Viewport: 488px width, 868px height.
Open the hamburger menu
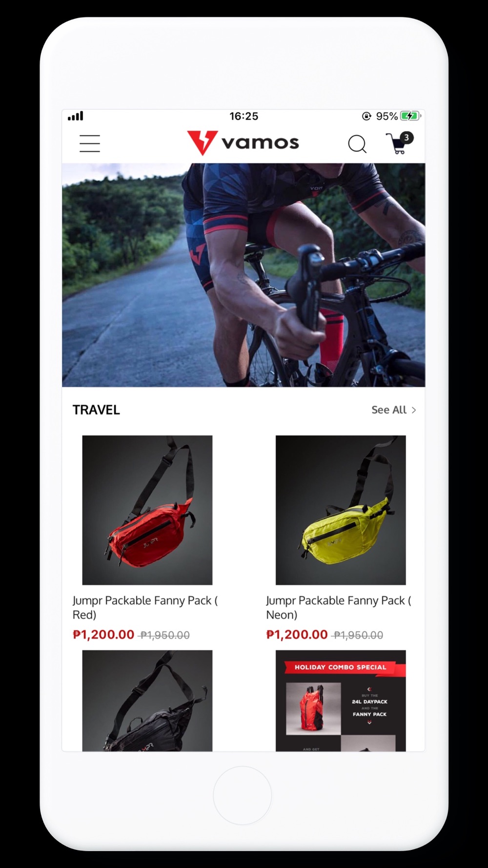[x=90, y=144]
